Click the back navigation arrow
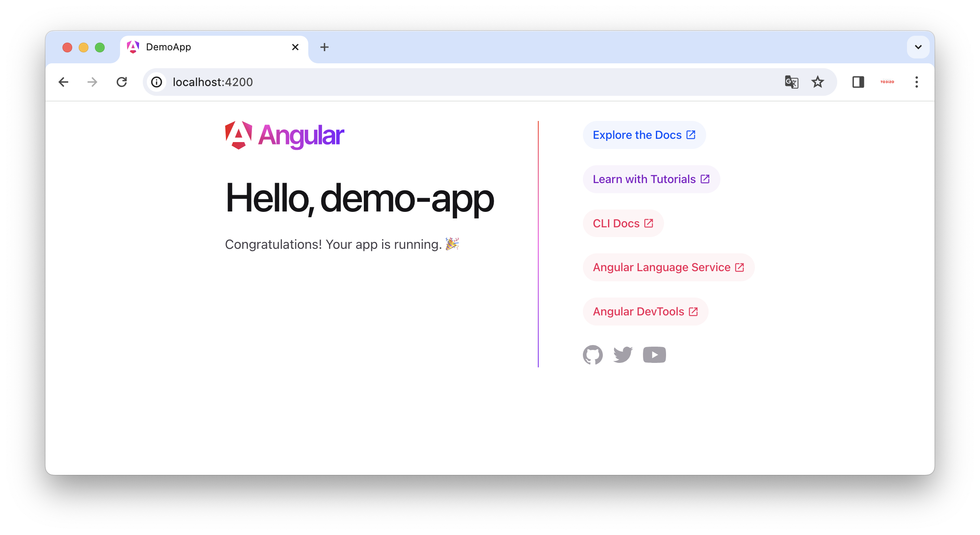Screen dimensions: 980x535 (64, 82)
